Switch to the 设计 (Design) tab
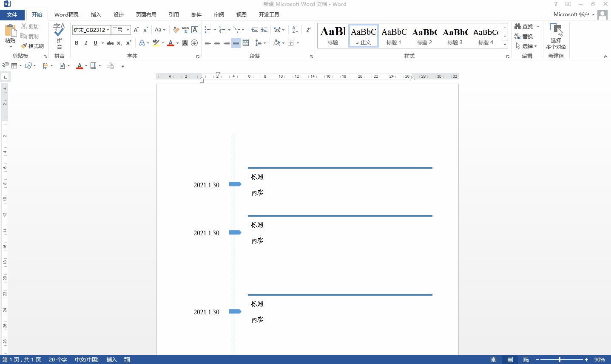This screenshot has height=364, width=611. point(119,15)
